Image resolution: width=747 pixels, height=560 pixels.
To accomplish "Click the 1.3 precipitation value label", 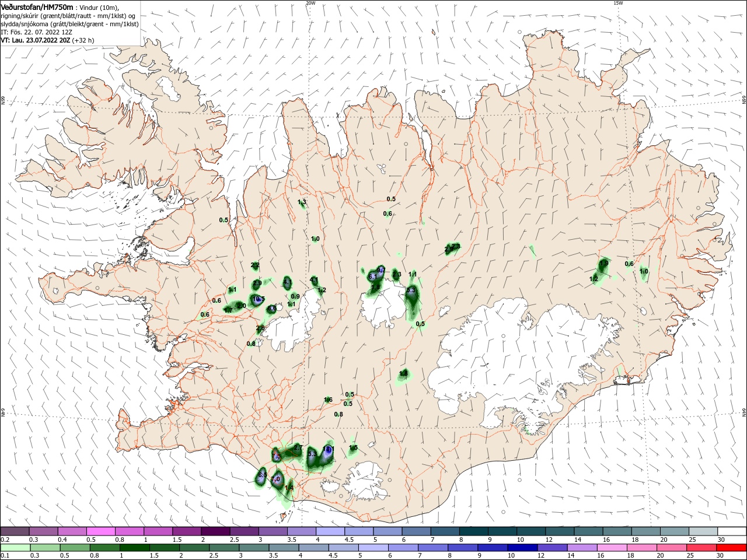I will (302, 202).
